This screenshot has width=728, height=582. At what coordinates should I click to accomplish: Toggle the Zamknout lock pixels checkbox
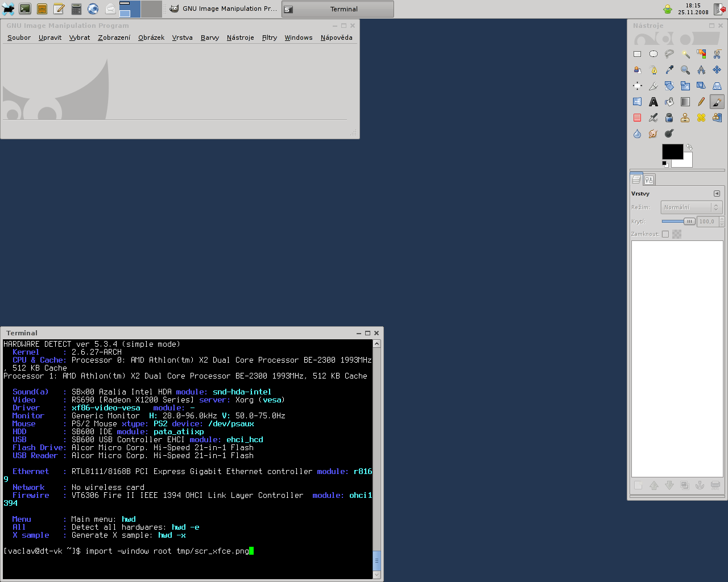tap(665, 234)
